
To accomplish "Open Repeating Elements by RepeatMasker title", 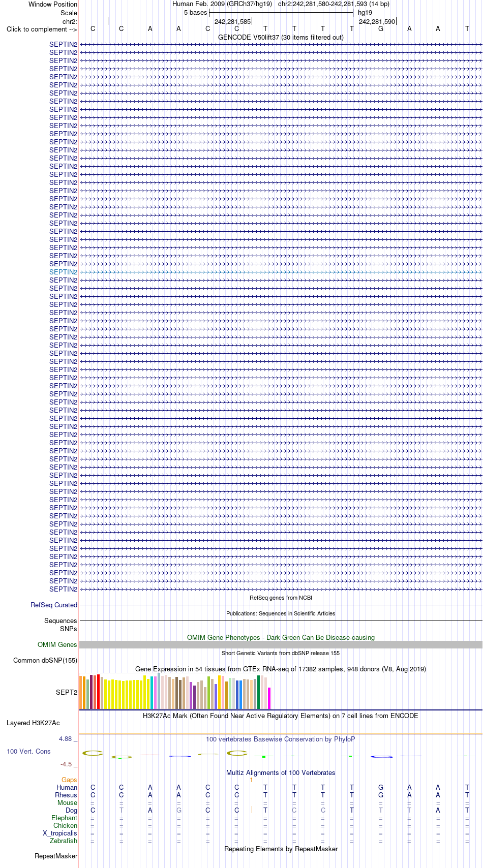I will (x=281, y=849).
